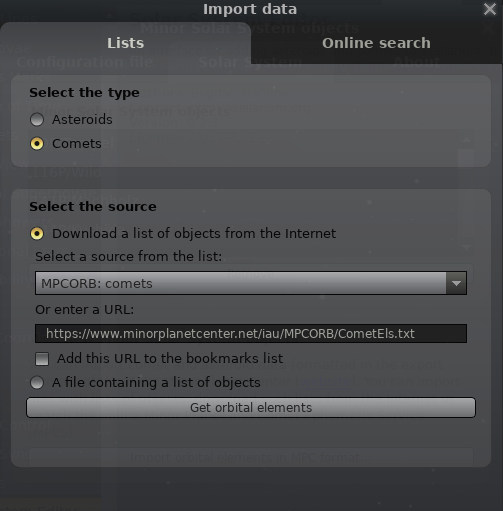The image size is (503, 511).
Task: Focus the CometEls.txt URL input field
Action: (x=251, y=333)
